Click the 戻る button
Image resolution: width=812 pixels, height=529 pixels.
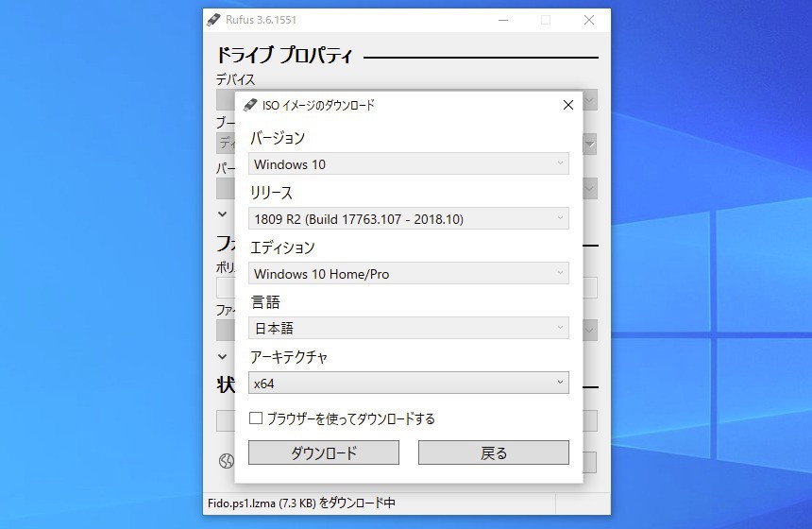point(494,452)
